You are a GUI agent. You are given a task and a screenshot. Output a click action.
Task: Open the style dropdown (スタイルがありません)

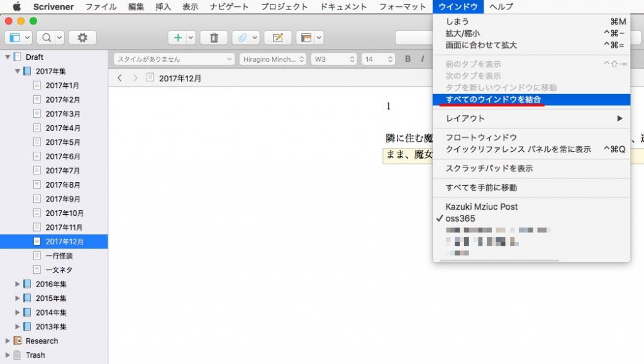pyautogui.click(x=174, y=59)
